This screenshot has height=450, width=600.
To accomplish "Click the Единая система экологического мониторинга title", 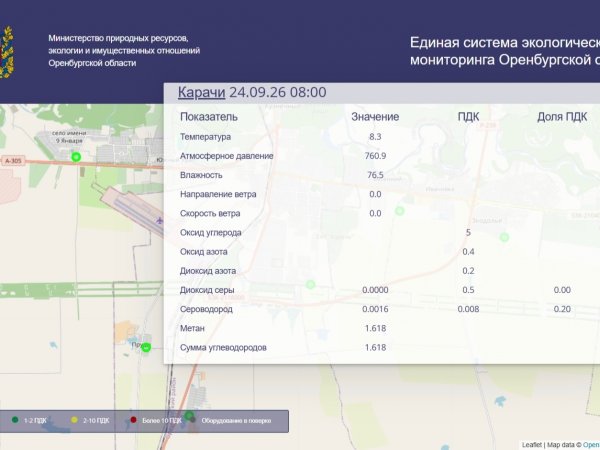I will (505, 51).
